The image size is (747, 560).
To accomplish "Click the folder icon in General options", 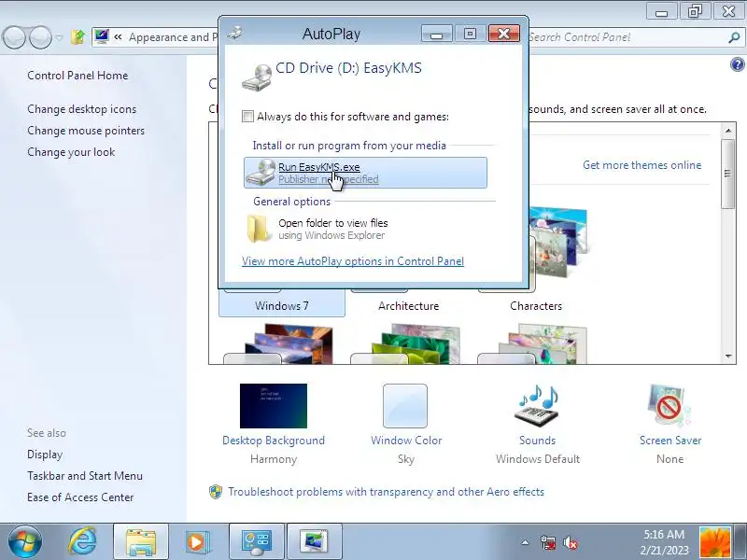I will 258,229.
